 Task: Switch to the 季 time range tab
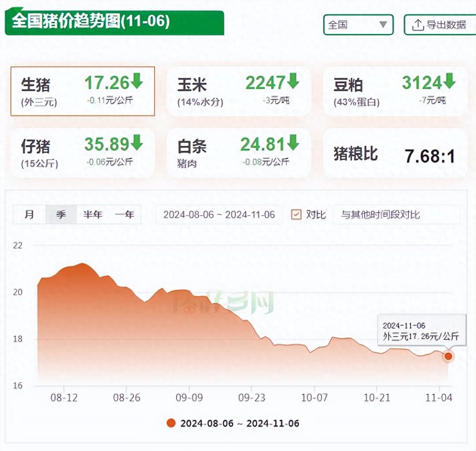[x=61, y=215]
